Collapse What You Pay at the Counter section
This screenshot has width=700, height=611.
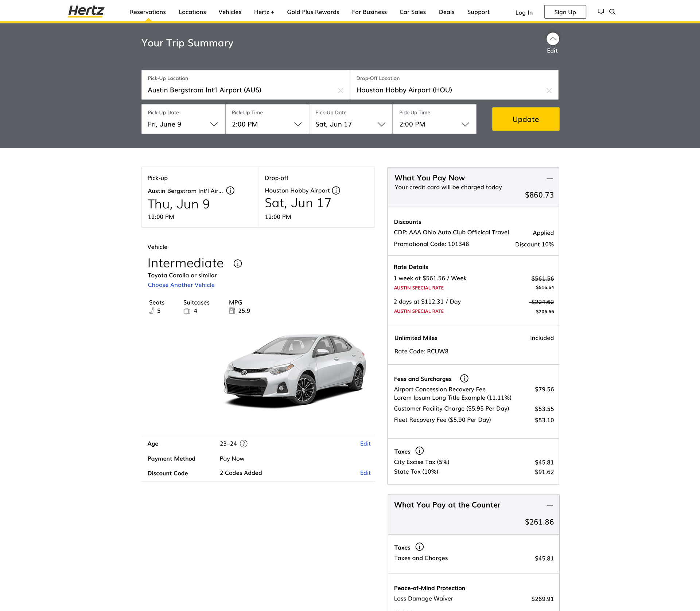pyautogui.click(x=550, y=506)
